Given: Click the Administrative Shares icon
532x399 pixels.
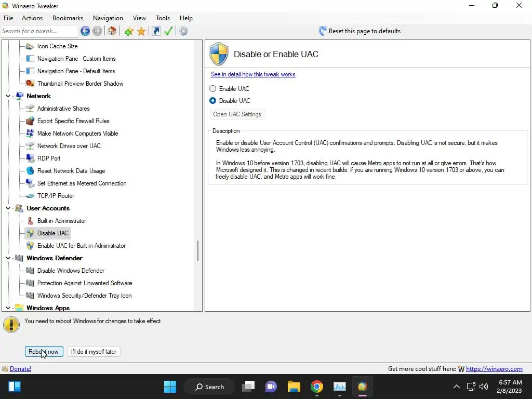Looking at the screenshot, I should click(x=30, y=109).
